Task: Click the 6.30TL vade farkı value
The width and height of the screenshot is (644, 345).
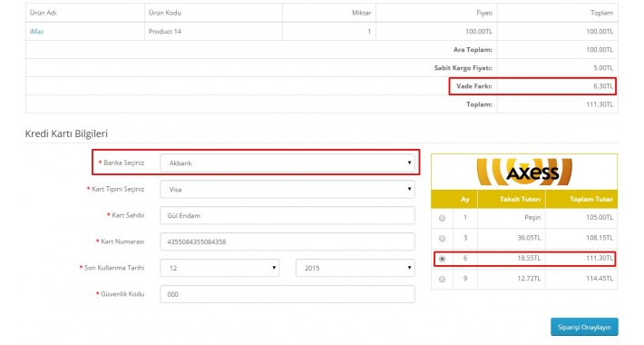Action: pos(603,86)
